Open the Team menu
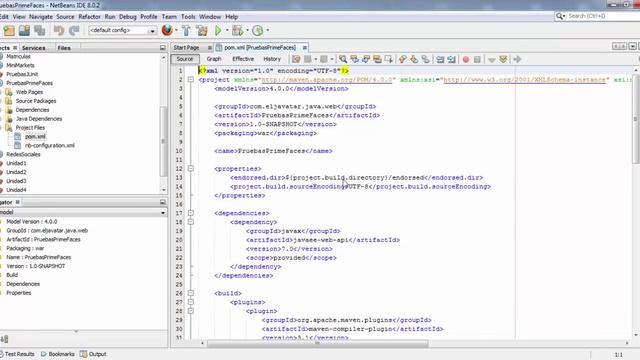640x360 pixels. [169, 17]
